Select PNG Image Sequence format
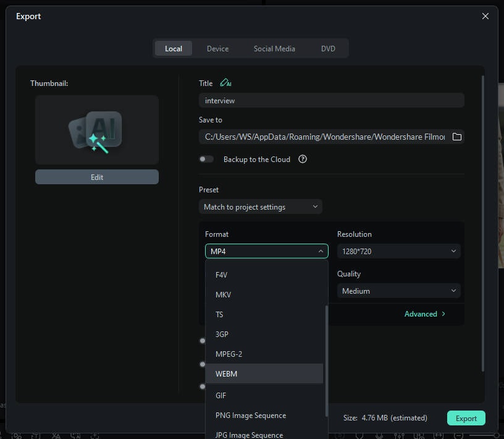 (x=264, y=415)
